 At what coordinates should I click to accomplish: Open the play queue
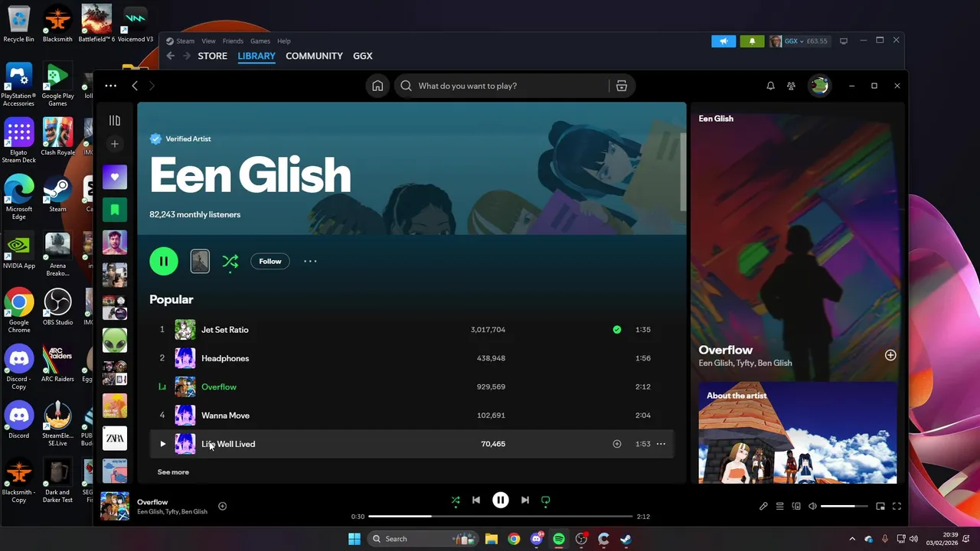[x=780, y=506]
